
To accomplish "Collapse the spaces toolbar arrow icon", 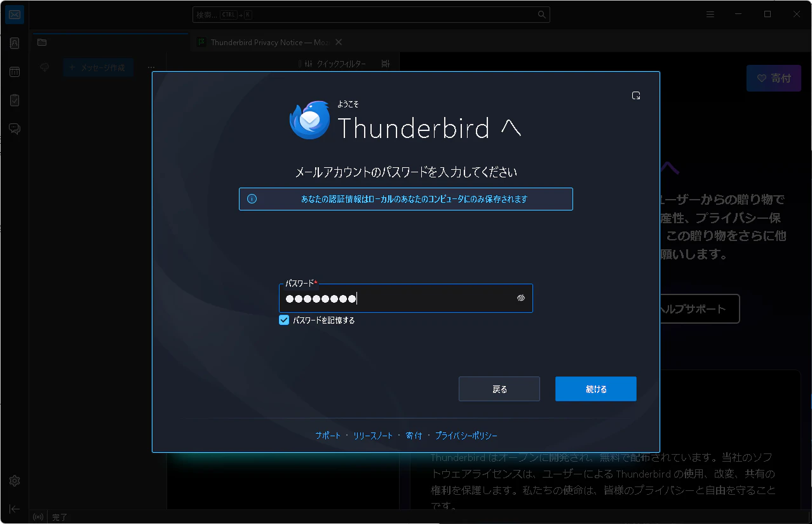I will (15, 509).
